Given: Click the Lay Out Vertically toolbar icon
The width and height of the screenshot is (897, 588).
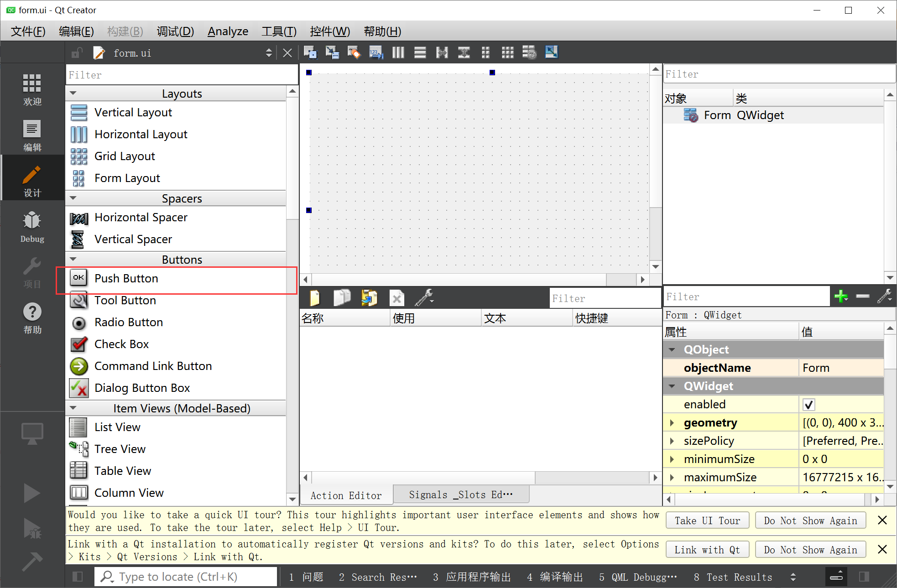Looking at the screenshot, I should 420,52.
